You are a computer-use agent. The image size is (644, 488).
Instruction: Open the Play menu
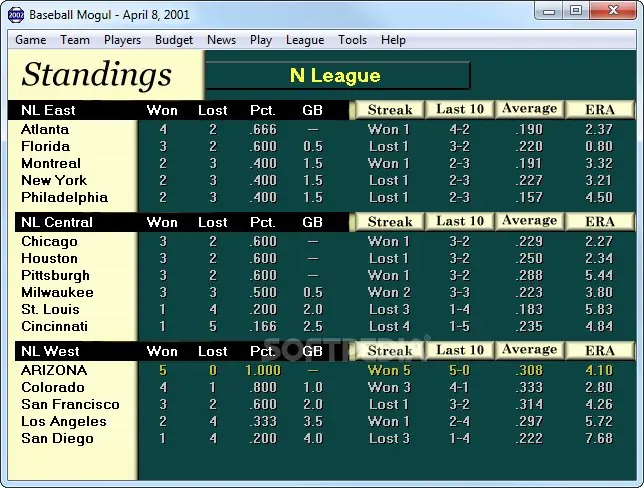tap(261, 40)
